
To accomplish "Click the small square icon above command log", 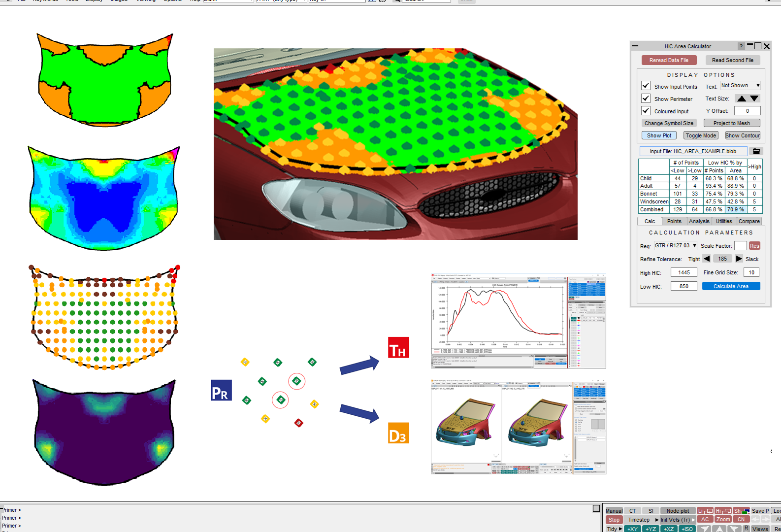I will (596, 508).
